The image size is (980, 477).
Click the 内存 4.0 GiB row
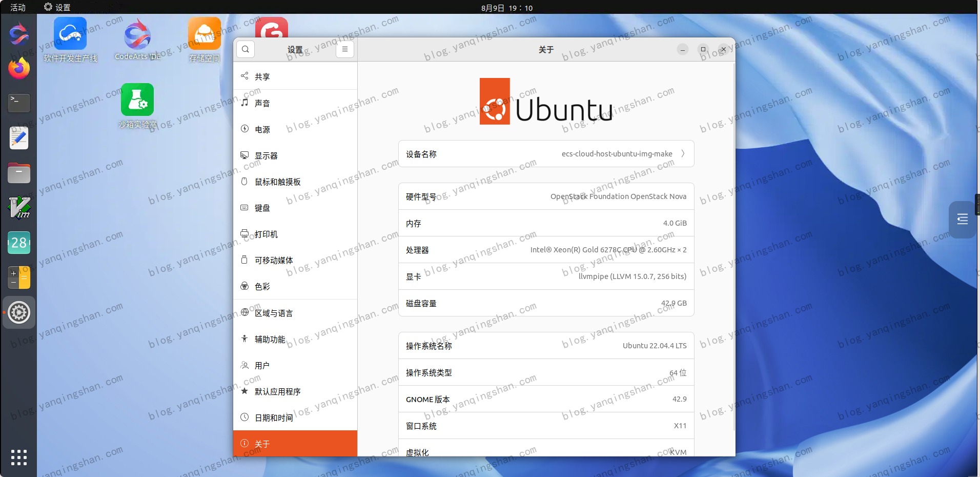546,223
